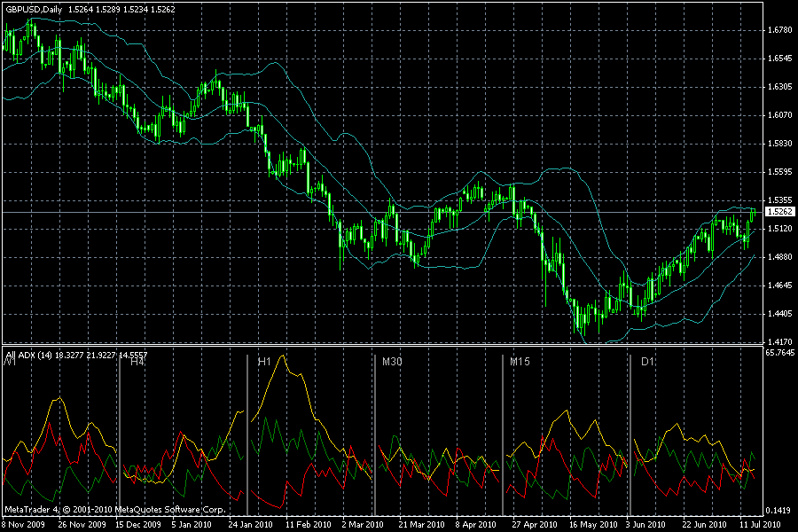Select the 1.5830 price axis label
This screenshot has width=798, height=532.
pos(780,144)
